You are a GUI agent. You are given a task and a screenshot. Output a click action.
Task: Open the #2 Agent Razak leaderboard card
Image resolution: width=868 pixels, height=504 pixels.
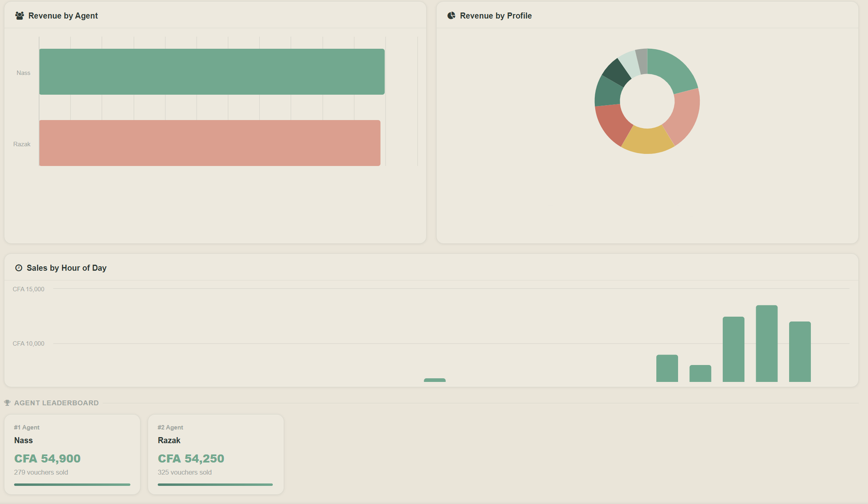tap(216, 454)
